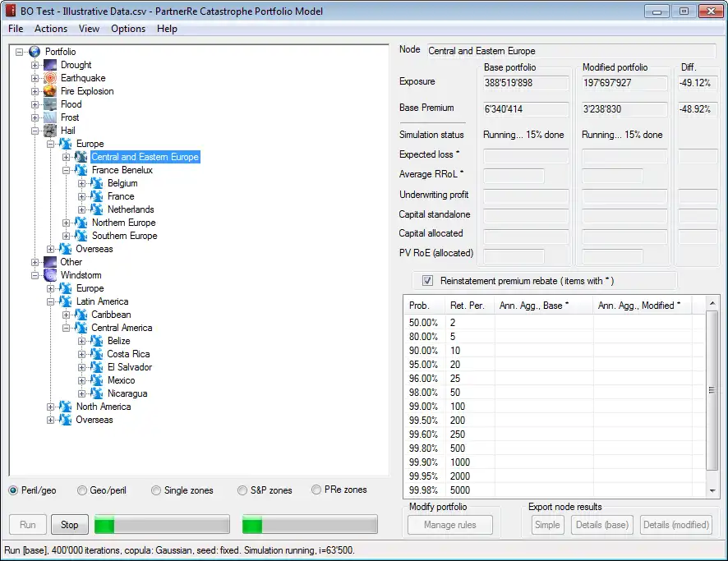This screenshot has width=728, height=561.
Task: Click the Other peril icon
Action: [50, 262]
